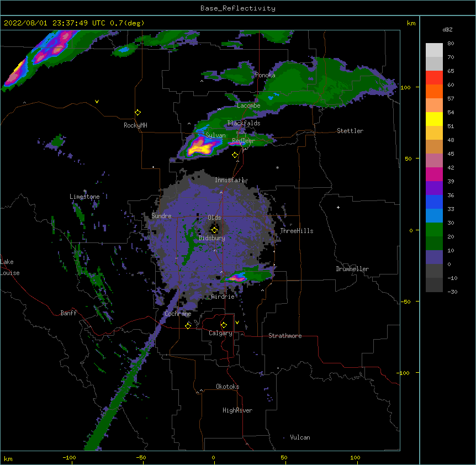Click the Drumheller label
The height and width of the screenshot is (465, 476).
[x=352, y=269]
